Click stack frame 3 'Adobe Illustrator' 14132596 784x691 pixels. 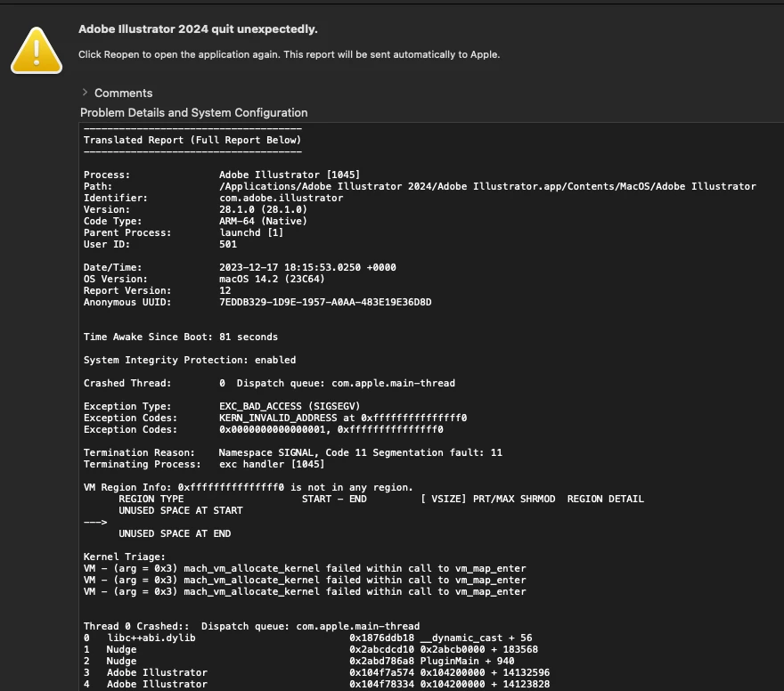click(316, 672)
